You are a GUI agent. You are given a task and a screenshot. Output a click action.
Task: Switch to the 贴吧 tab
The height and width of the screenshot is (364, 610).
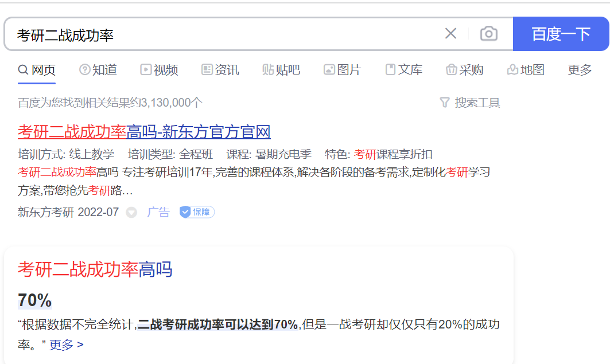point(281,70)
